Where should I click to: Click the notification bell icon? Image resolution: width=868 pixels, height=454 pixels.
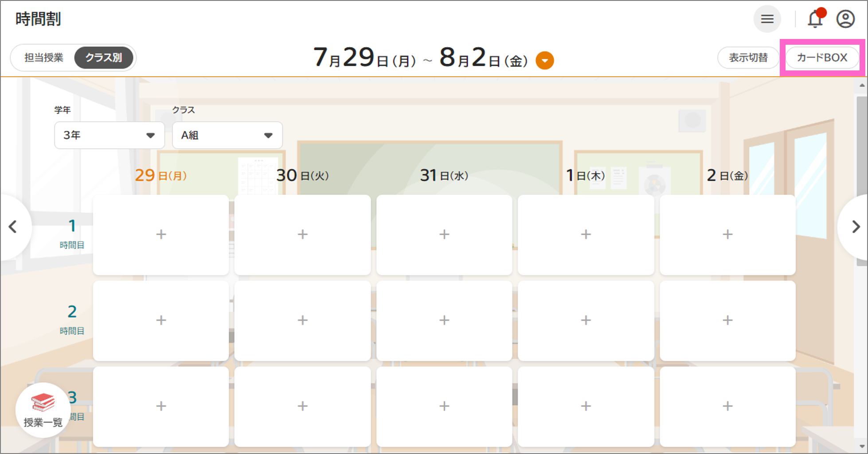click(x=815, y=19)
